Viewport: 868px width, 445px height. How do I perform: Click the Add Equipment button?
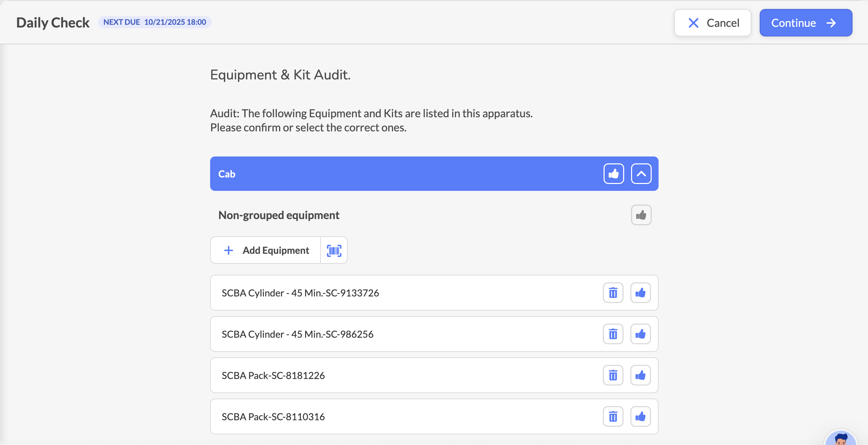point(266,250)
